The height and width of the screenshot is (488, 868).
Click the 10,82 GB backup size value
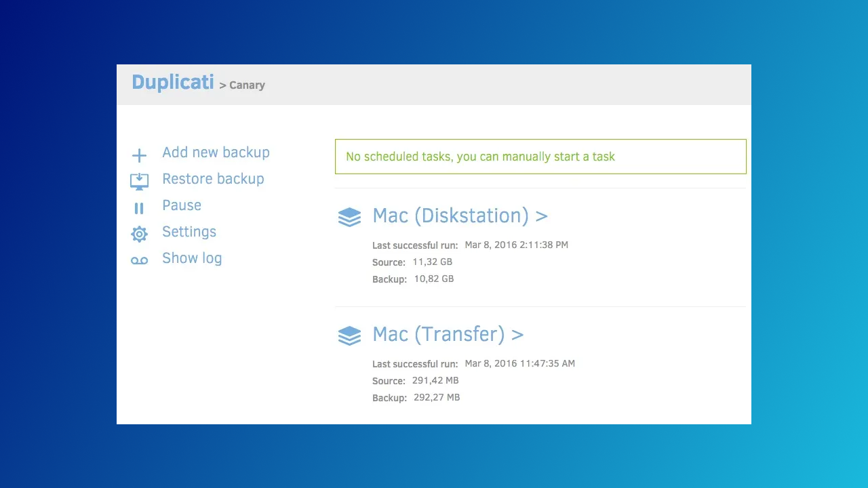pyautogui.click(x=433, y=279)
